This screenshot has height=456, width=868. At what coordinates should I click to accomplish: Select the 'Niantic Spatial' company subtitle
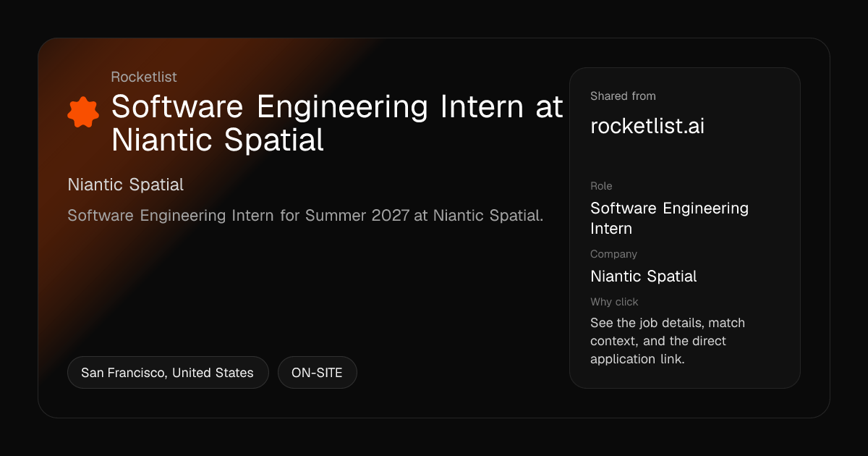click(126, 185)
